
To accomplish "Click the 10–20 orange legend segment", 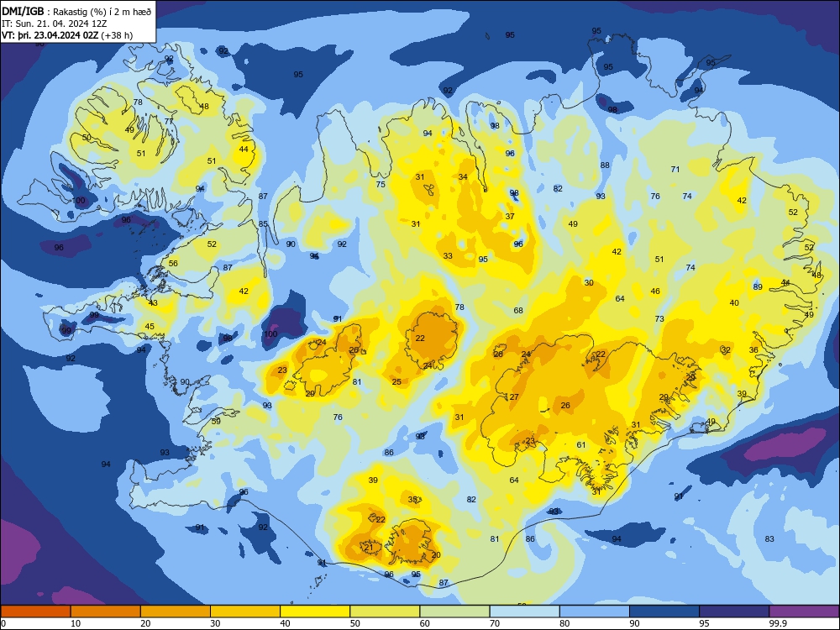I will pos(106,612).
